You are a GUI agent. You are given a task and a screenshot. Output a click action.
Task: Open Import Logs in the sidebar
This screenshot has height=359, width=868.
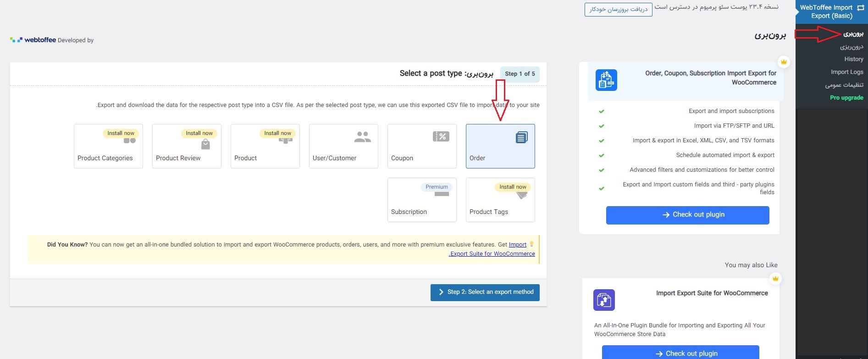pos(847,72)
